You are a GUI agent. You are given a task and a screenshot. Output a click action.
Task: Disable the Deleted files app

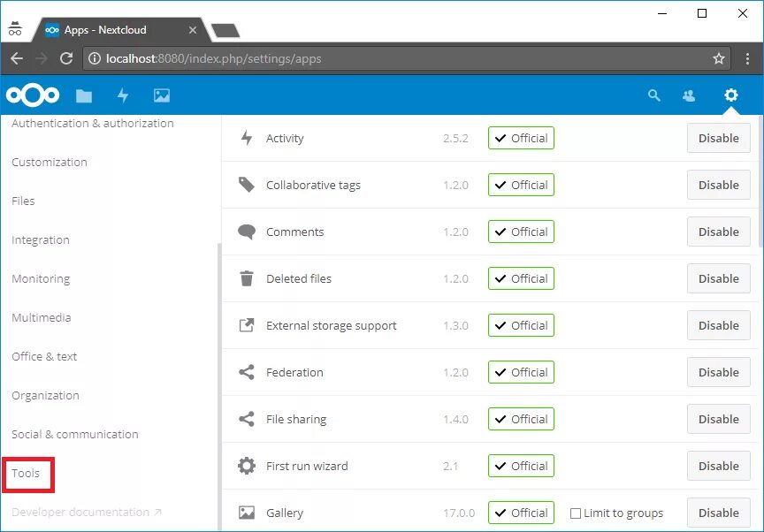point(719,278)
